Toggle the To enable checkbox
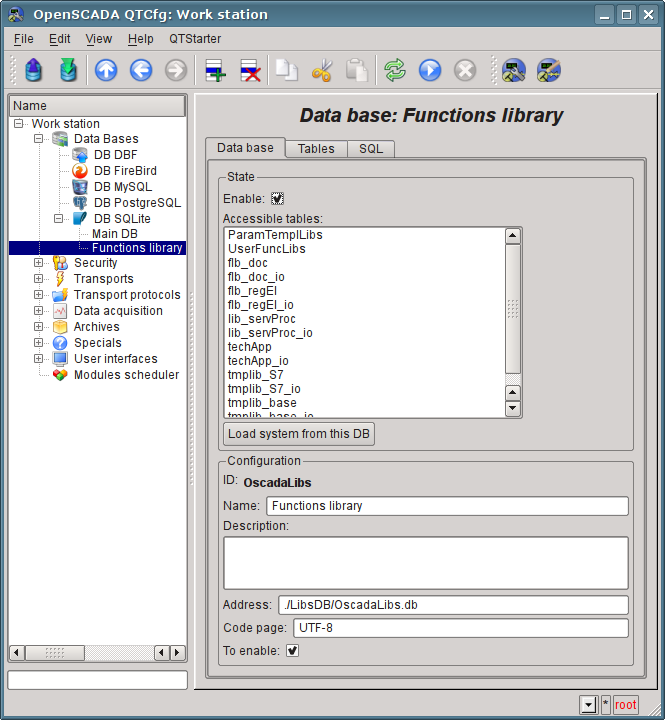665x720 pixels. 293,651
